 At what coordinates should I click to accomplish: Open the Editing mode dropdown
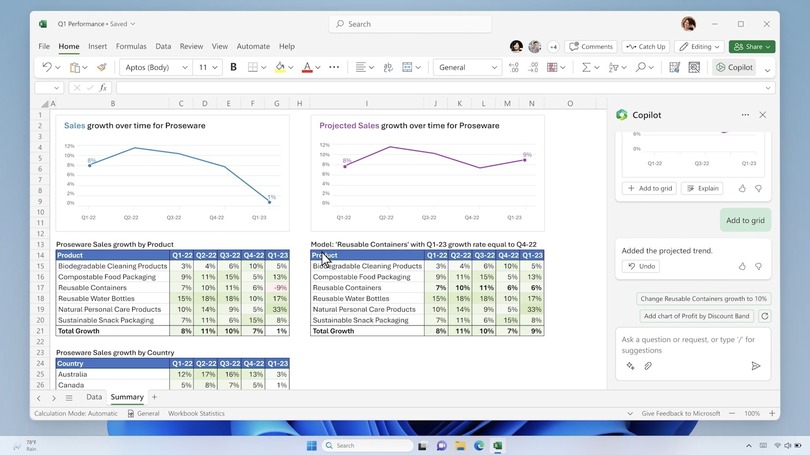pyautogui.click(x=699, y=46)
